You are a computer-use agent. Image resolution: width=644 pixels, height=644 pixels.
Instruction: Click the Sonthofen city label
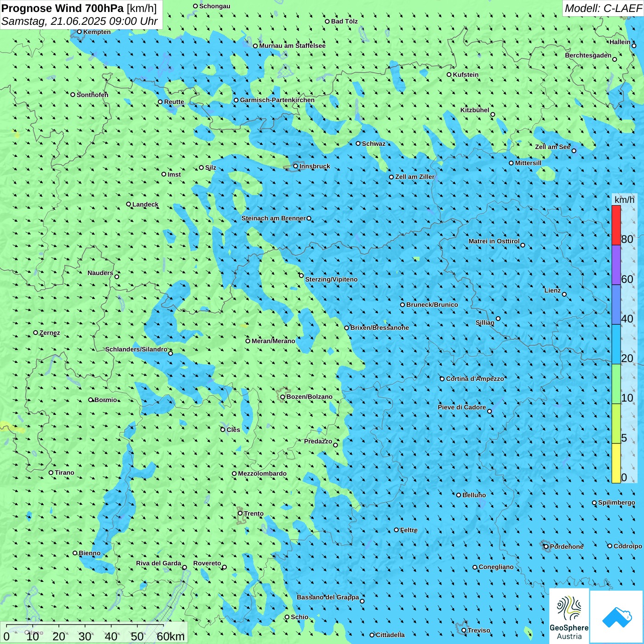[x=92, y=95]
